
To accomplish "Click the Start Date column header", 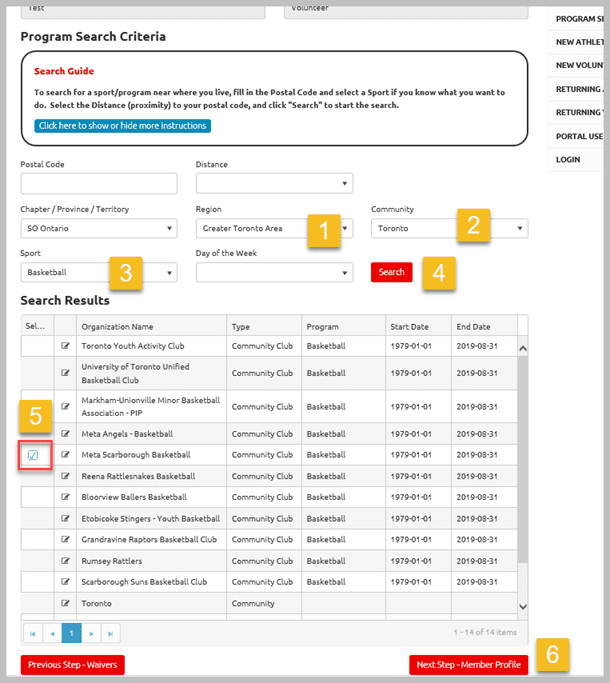I will point(418,326).
